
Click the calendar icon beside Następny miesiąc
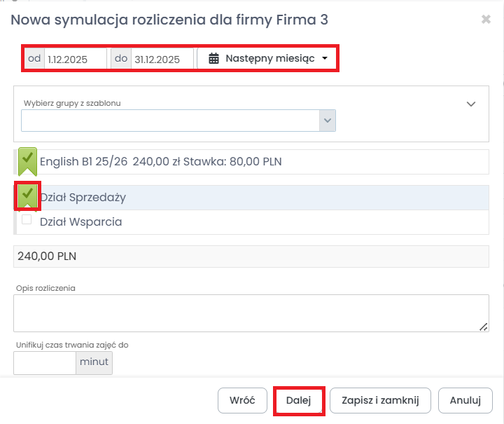[214, 59]
